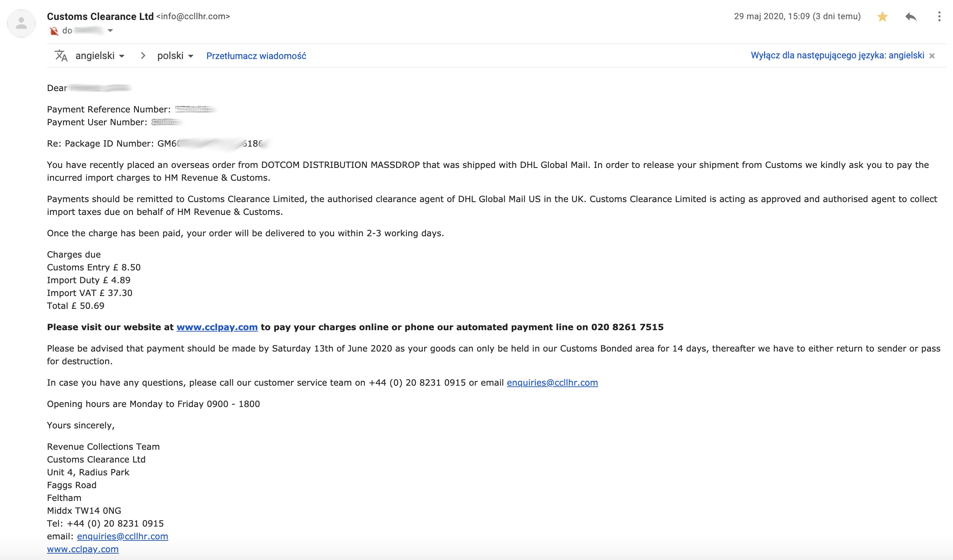Click the translate icon in translation bar

pyautogui.click(x=61, y=56)
